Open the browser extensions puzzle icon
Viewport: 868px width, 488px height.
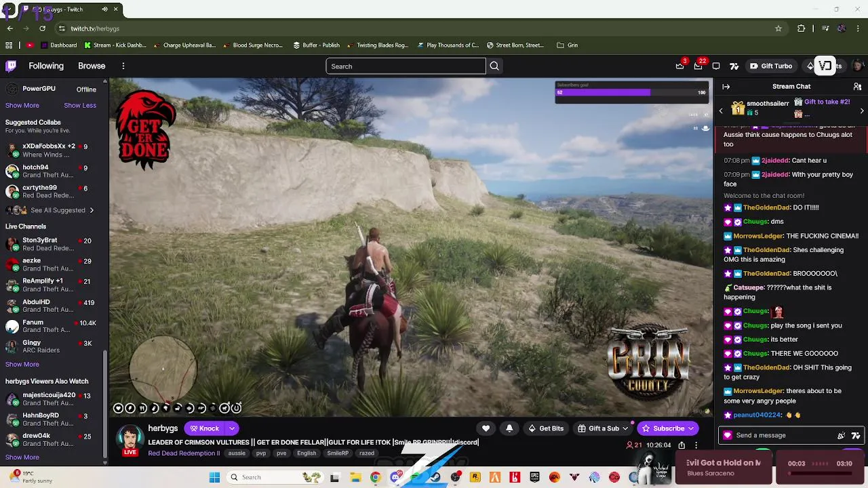point(802,28)
